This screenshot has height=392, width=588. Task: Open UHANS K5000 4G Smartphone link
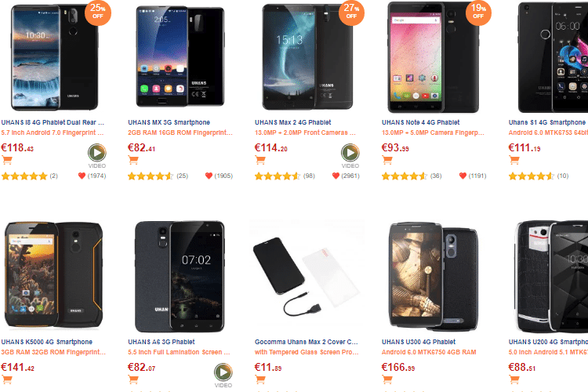point(49,342)
